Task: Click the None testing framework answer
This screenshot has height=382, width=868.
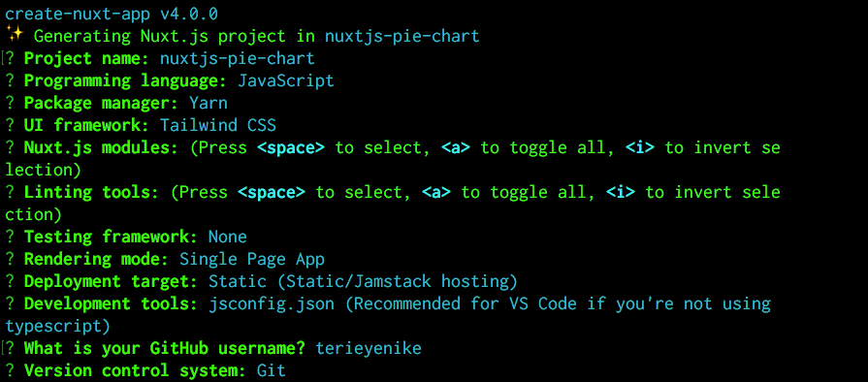Action: coord(228,237)
